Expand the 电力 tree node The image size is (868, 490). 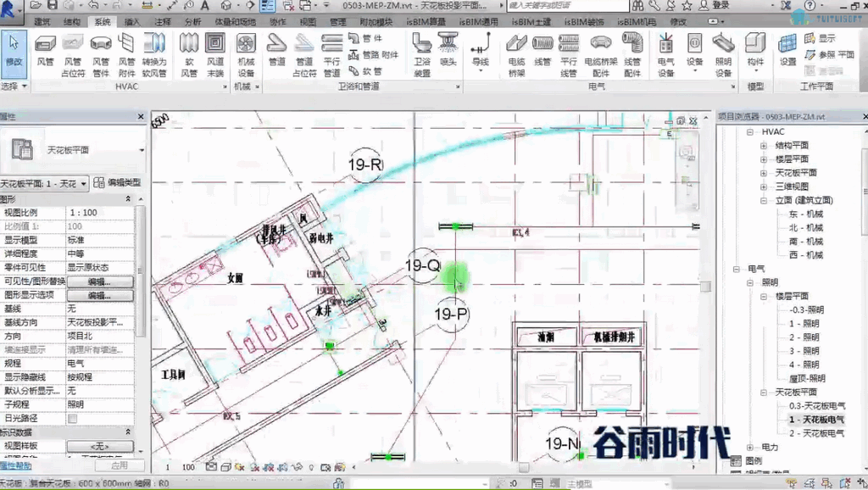pos(750,448)
